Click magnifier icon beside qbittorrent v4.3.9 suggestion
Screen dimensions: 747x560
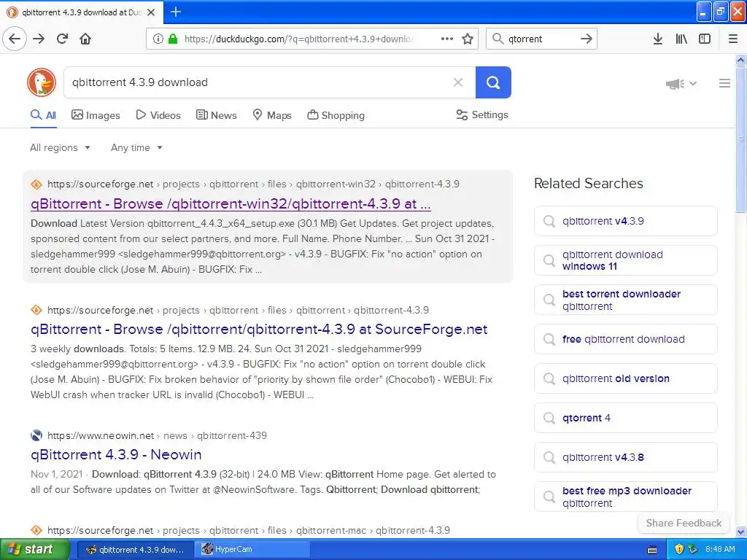point(549,221)
